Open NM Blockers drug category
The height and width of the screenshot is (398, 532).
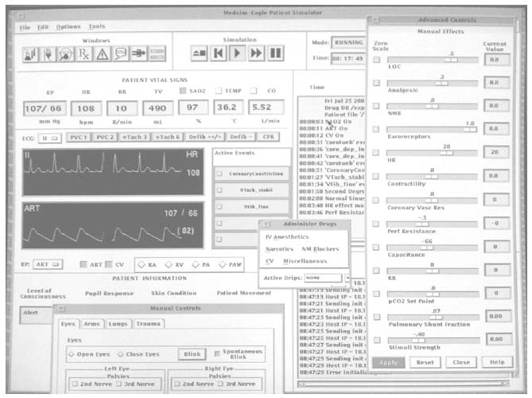click(x=320, y=249)
